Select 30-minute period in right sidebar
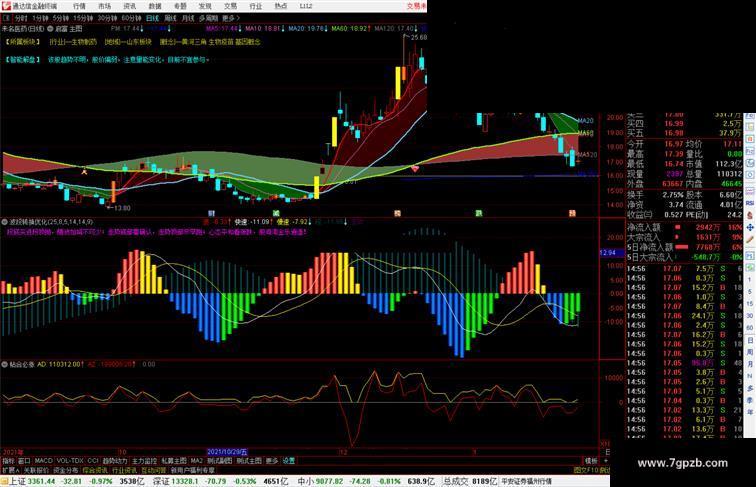756x487 pixels. coord(750,316)
